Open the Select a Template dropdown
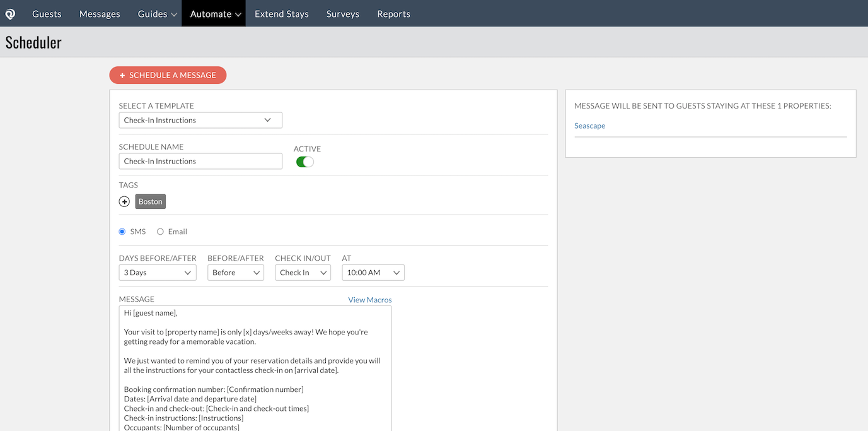Image resolution: width=868 pixels, height=431 pixels. [x=200, y=121]
